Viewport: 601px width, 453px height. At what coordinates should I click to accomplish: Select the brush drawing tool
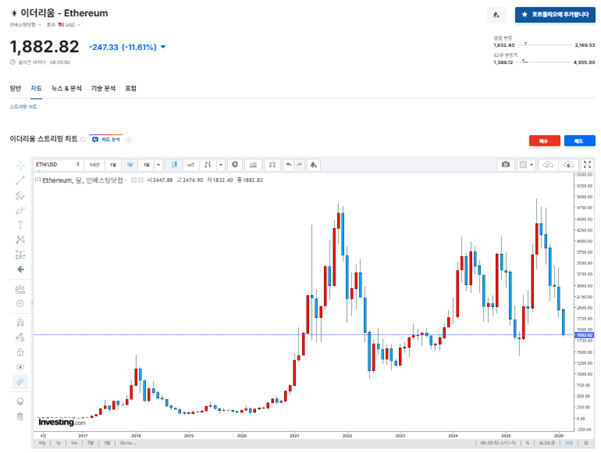(20, 210)
